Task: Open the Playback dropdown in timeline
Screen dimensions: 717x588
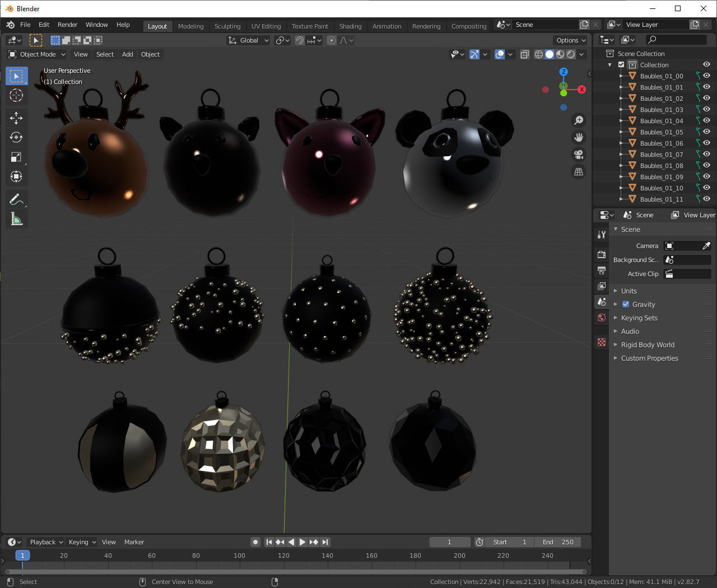Action: (46, 542)
